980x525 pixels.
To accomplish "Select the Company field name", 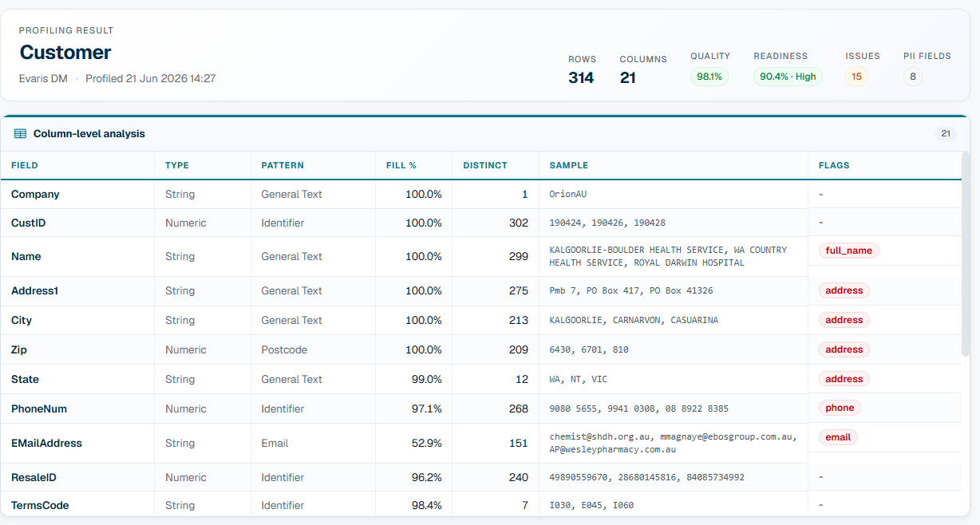I will tap(35, 195).
